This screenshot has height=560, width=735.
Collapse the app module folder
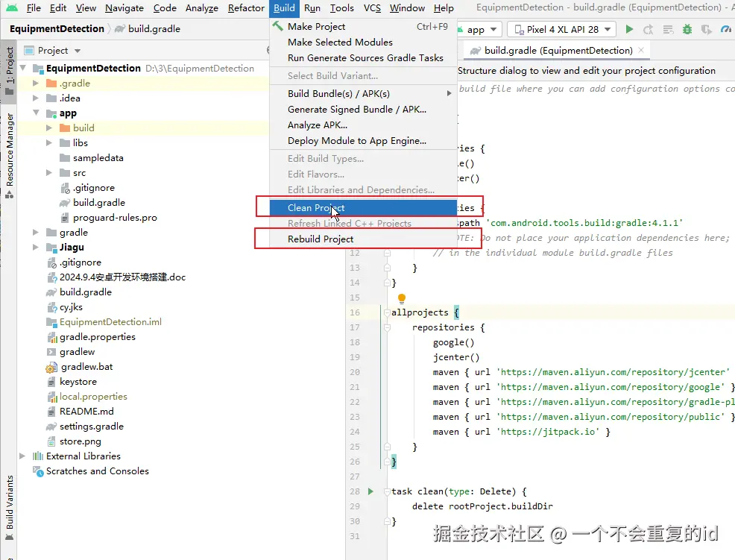(36, 113)
